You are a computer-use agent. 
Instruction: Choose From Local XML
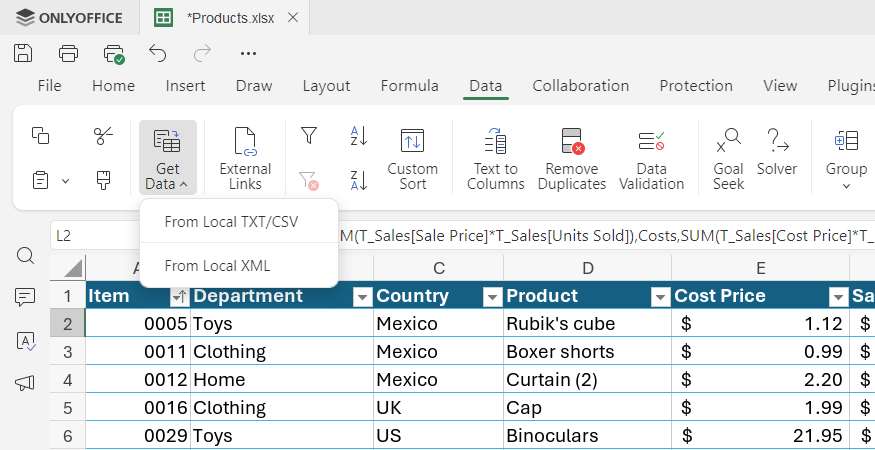tap(239, 266)
